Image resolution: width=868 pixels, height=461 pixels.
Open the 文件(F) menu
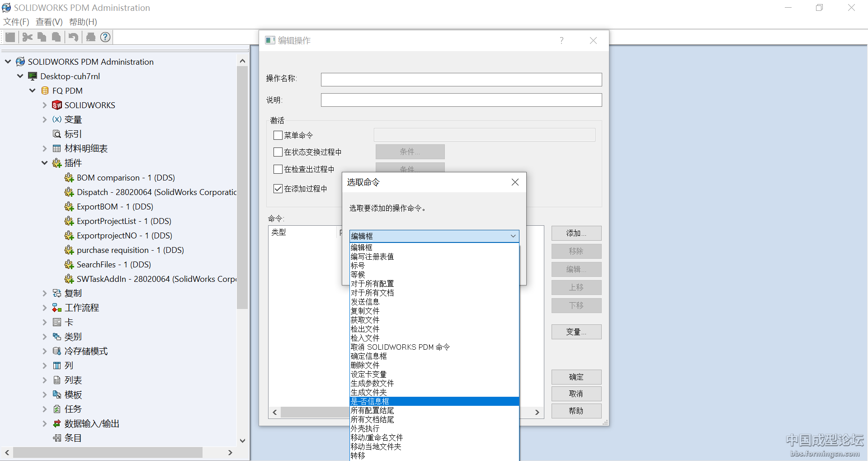[x=16, y=22]
